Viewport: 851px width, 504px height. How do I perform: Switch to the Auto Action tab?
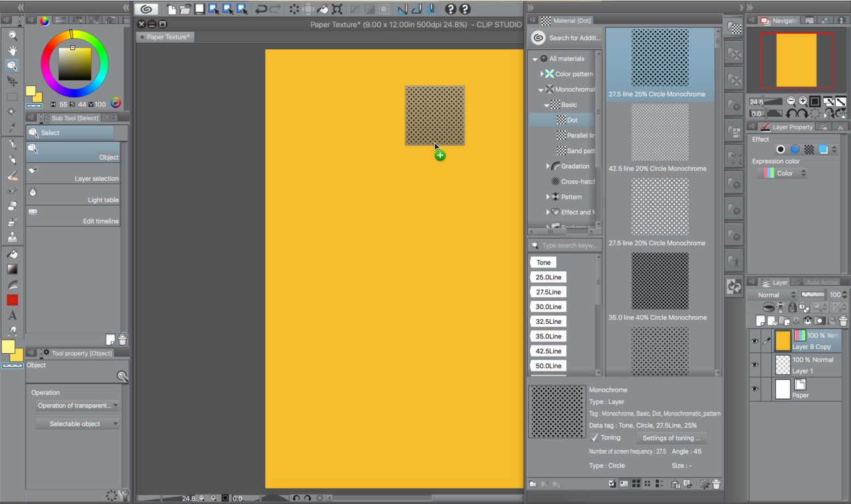[x=822, y=282]
